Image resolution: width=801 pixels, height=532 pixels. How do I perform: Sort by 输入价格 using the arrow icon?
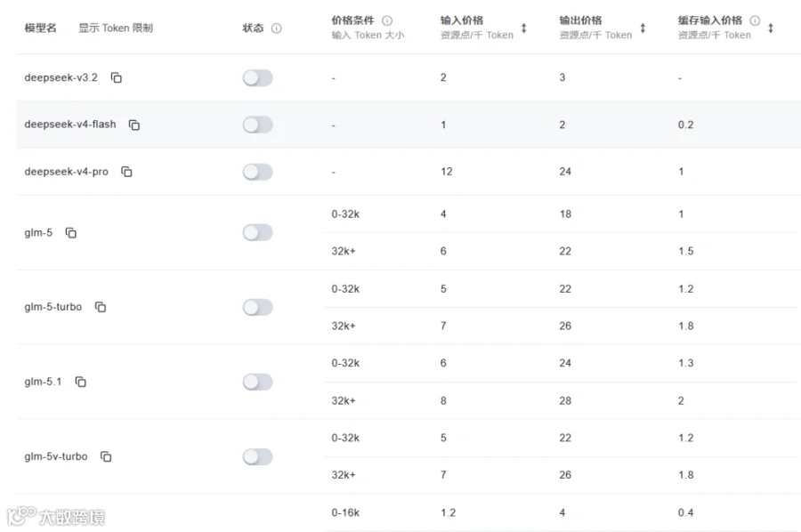point(523,28)
